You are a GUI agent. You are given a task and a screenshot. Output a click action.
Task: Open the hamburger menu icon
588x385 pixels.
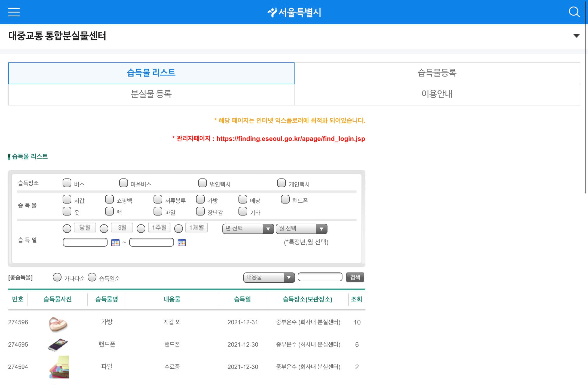point(14,12)
